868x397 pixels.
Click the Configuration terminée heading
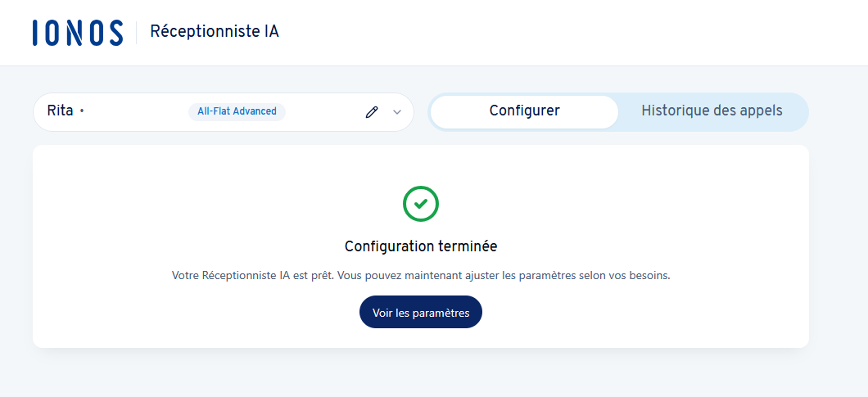click(x=421, y=246)
